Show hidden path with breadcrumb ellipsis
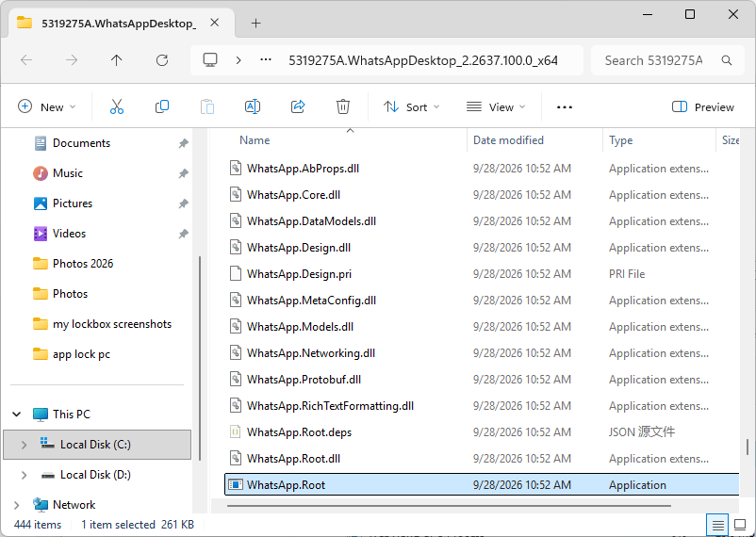This screenshot has height=537, width=756. 266,60
